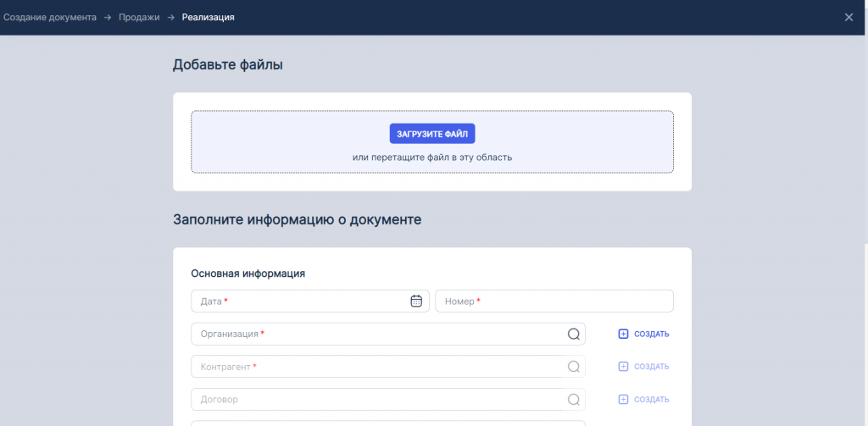Close the document creation dialog
Image resolution: width=868 pixels, height=426 pixels.
coord(849,17)
